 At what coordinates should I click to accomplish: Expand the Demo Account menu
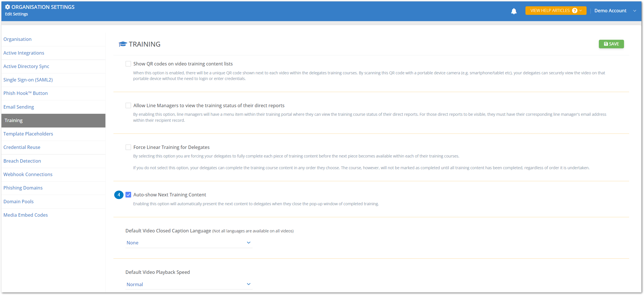pyautogui.click(x=615, y=11)
